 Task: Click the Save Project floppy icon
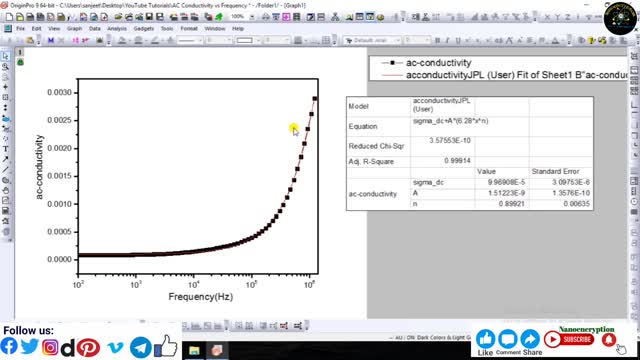(149, 17)
